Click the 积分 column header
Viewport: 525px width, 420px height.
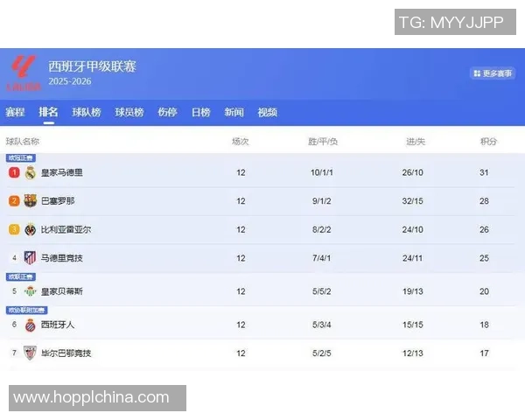[488, 142]
